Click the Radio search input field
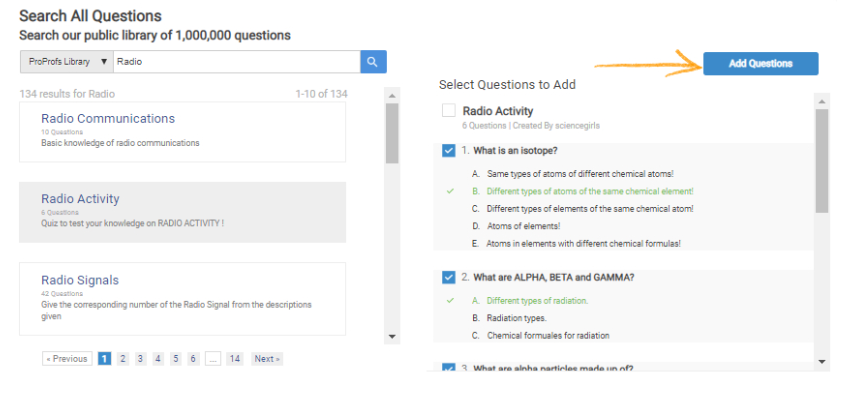The height and width of the screenshot is (410, 849). pos(236,62)
